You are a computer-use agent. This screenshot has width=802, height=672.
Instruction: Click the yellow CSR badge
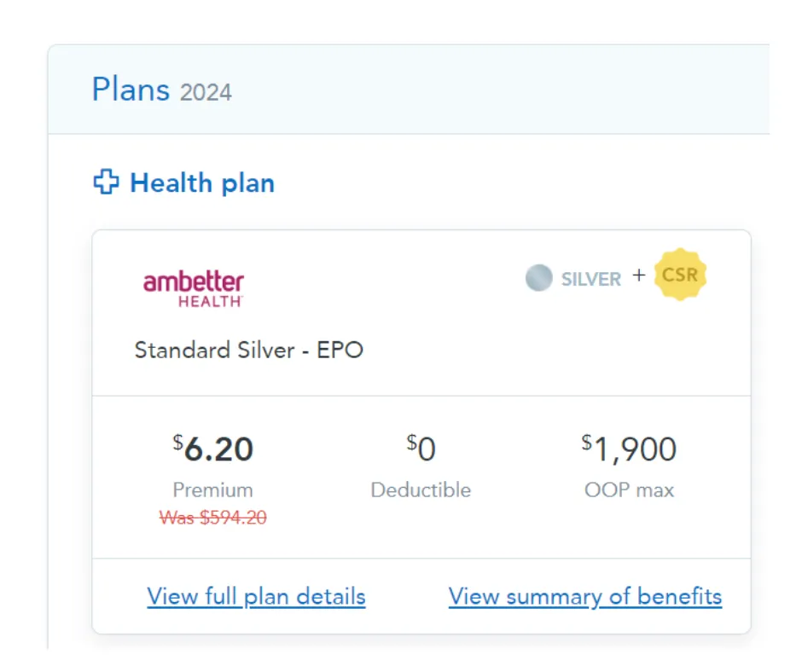(x=680, y=275)
